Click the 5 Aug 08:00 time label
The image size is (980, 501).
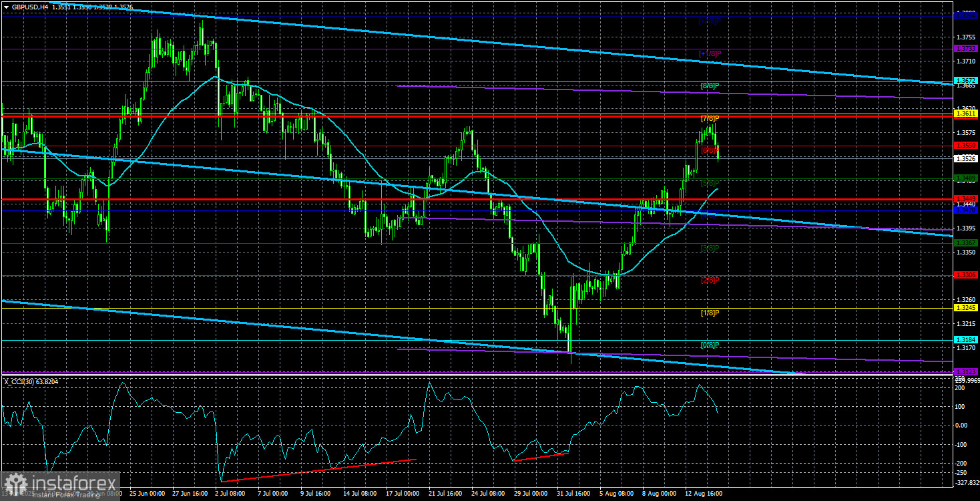(x=618, y=494)
